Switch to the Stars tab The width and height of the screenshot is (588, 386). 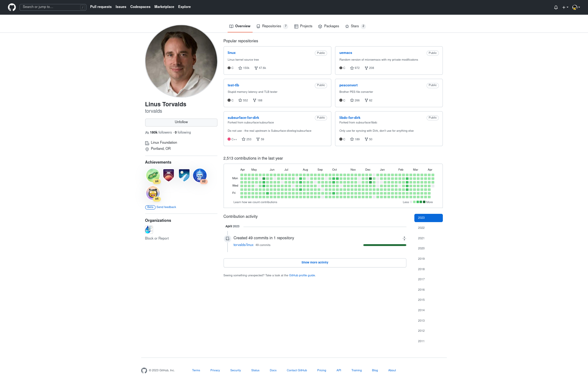coord(355,26)
